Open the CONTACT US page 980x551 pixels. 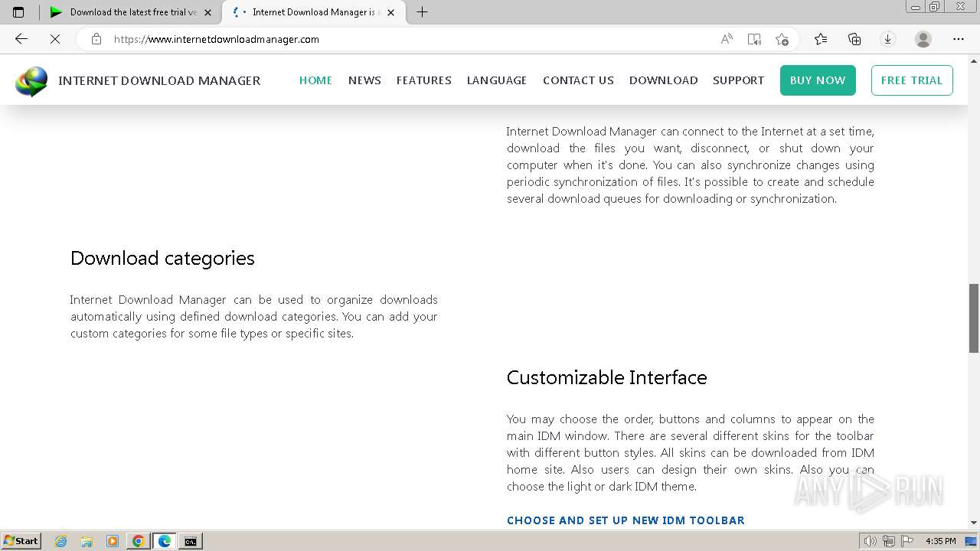click(x=578, y=80)
